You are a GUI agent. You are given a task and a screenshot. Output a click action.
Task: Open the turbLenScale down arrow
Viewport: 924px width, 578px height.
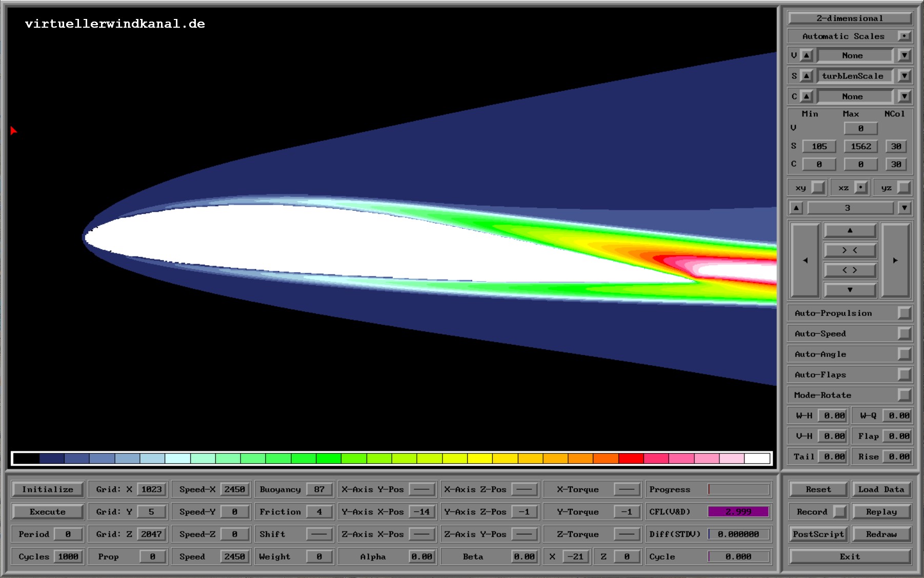(x=905, y=76)
